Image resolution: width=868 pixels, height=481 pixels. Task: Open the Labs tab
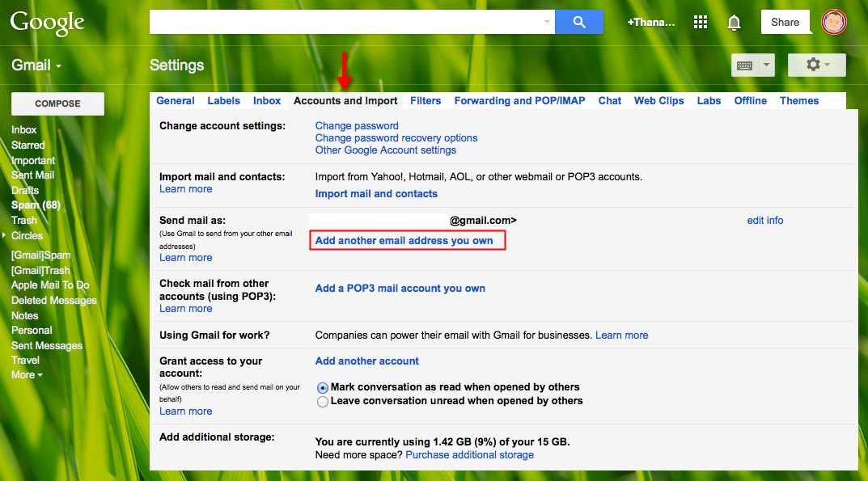[709, 101]
